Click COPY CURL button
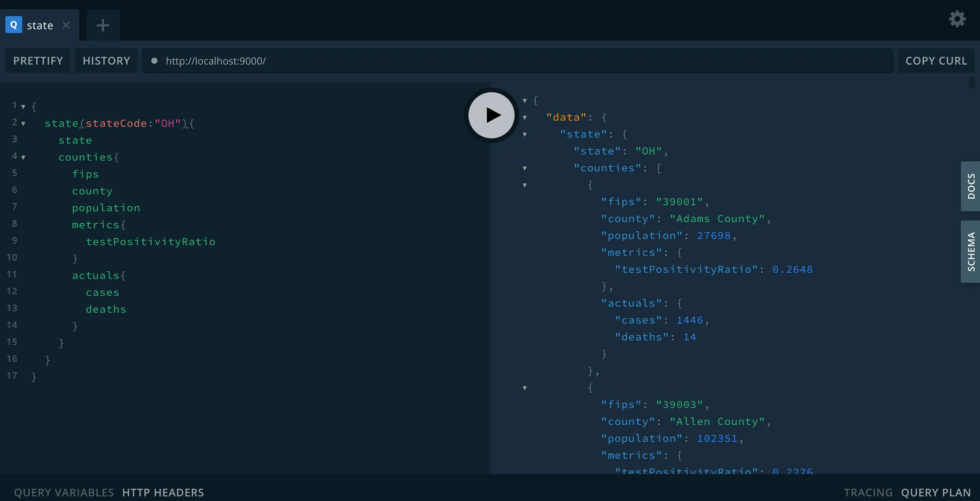Image resolution: width=980 pixels, height=501 pixels. tap(936, 61)
